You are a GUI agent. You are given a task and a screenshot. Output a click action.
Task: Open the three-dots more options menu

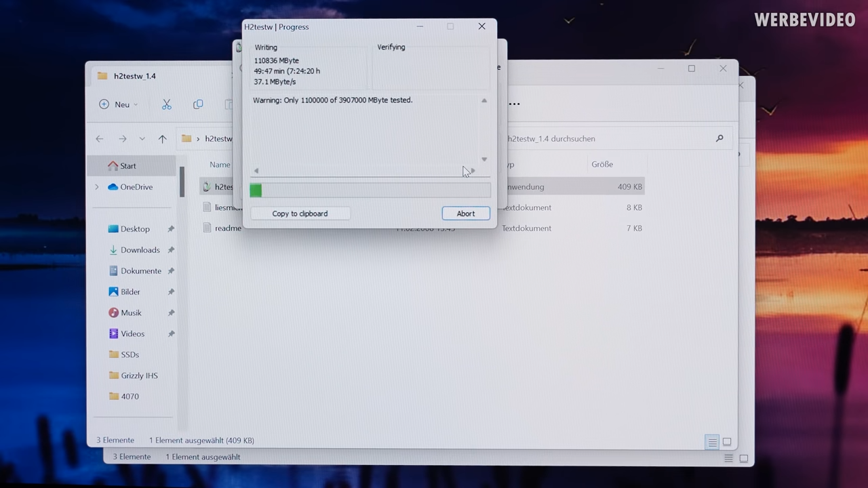pyautogui.click(x=514, y=104)
